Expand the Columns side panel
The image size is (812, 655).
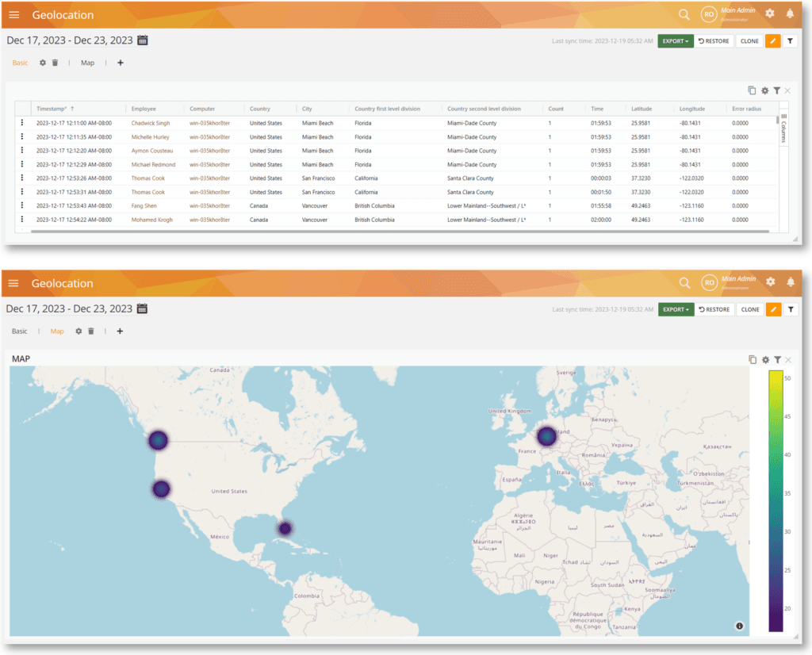pos(783,128)
